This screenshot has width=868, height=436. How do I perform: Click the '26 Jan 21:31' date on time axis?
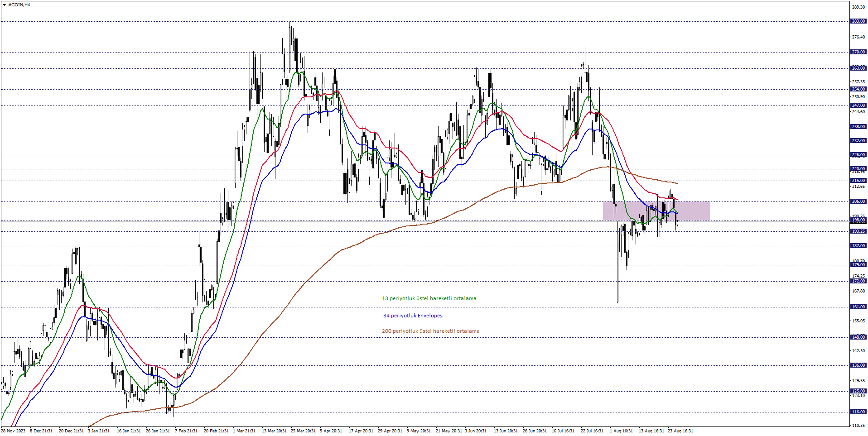tap(158, 431)
